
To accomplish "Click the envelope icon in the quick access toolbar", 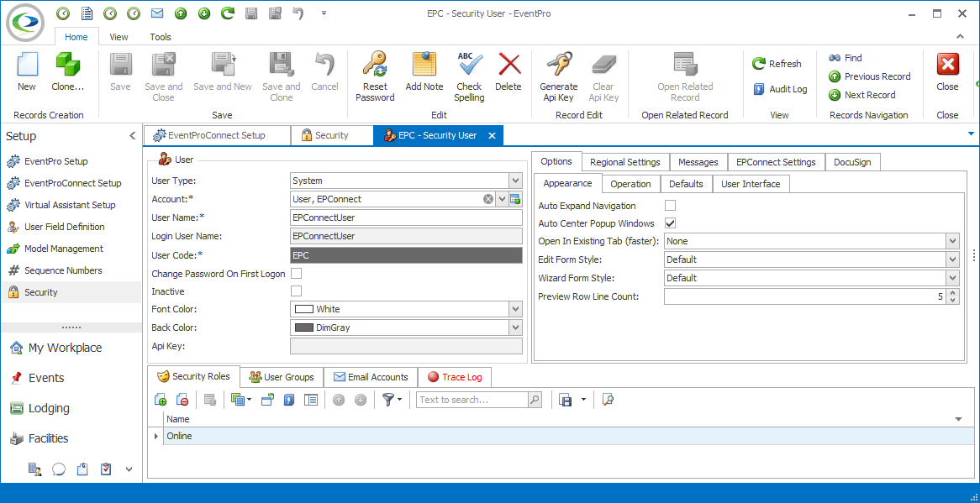I will [157, 13].
